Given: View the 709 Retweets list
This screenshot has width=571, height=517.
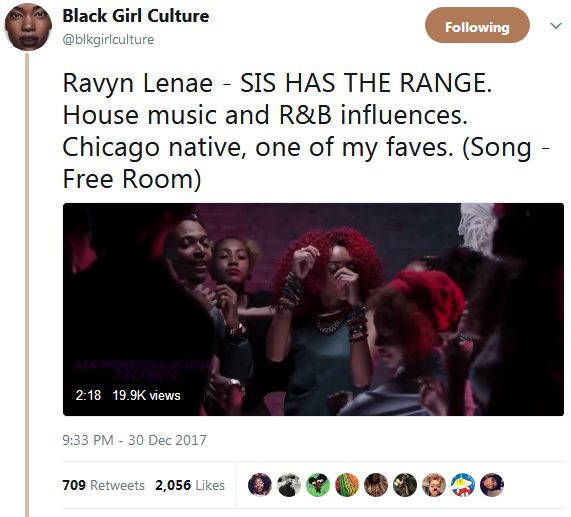Looking at the screenshot, I should pos(103,485).
